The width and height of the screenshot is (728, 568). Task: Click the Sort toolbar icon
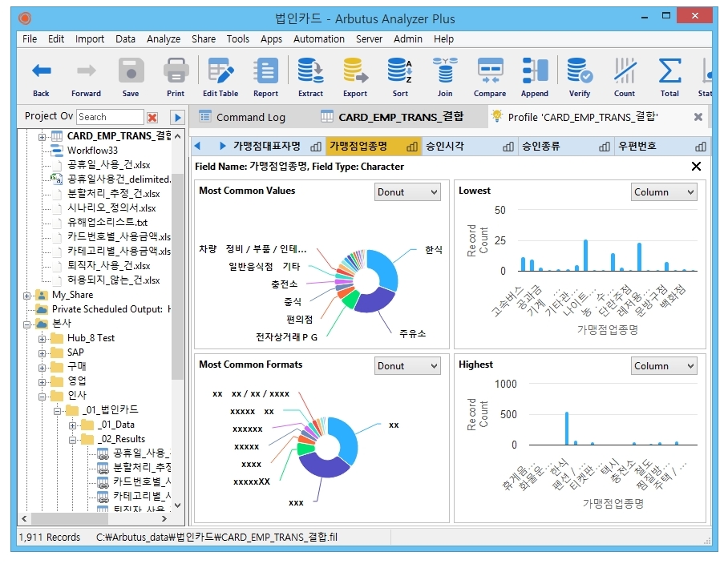pos(400,71)
